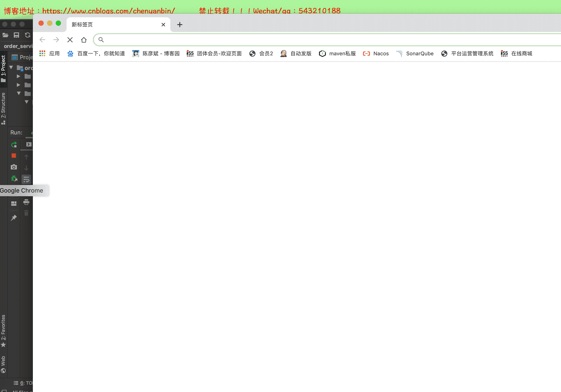Stop loading the page with X button
The image size is (561, 392).
tap(70, 40)
